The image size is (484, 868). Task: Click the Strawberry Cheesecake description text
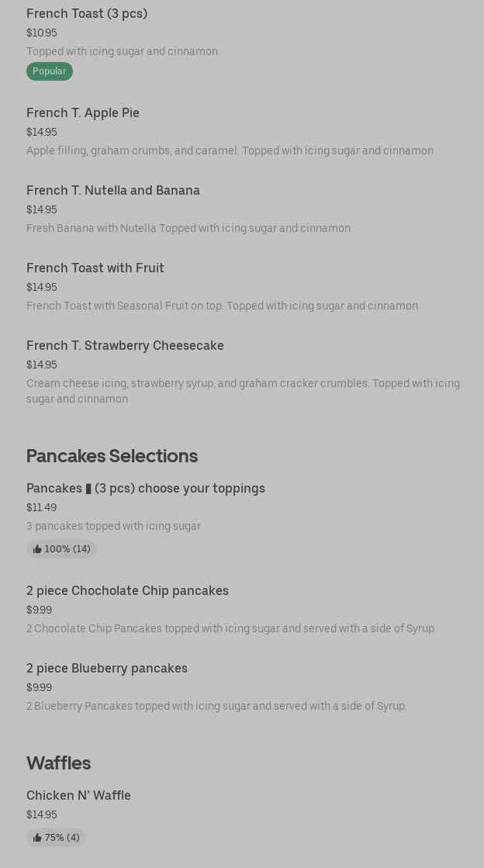(x=243, y=391)
